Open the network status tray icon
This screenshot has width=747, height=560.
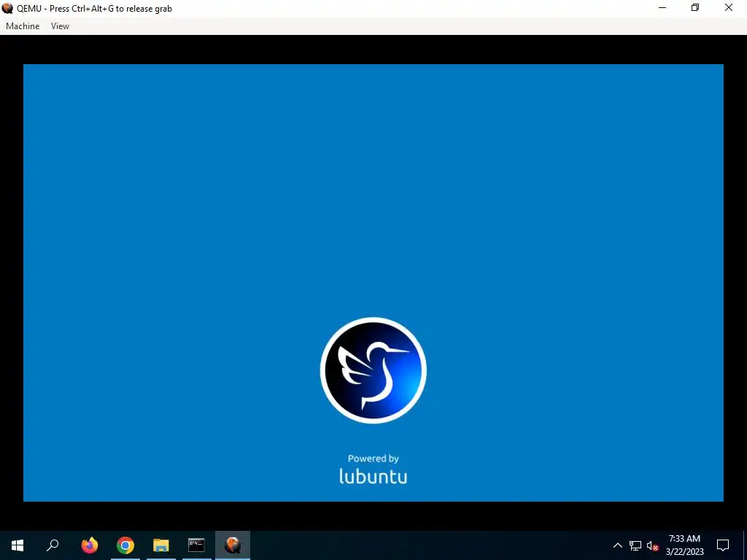[635, 545]
